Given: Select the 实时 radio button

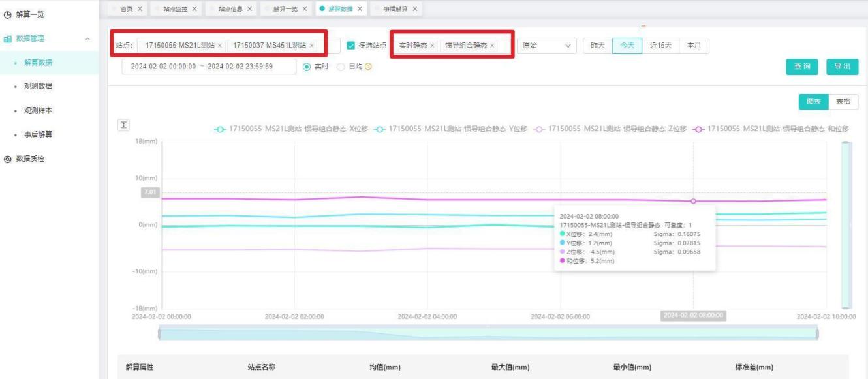Looking at the screenshot, I should 307,67.
